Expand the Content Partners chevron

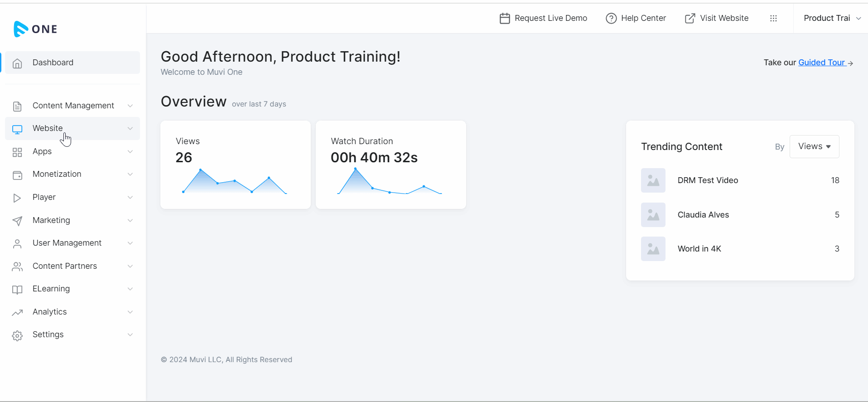click(x=130, y=266)
